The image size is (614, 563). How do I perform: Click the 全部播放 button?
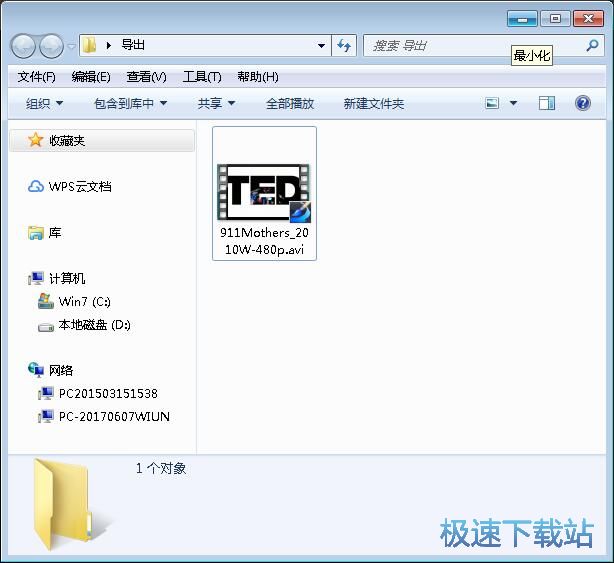tap(290, 104)
